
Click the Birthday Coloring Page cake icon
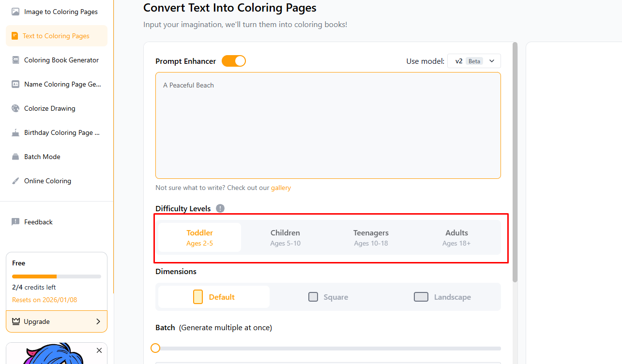coord(15,132)
